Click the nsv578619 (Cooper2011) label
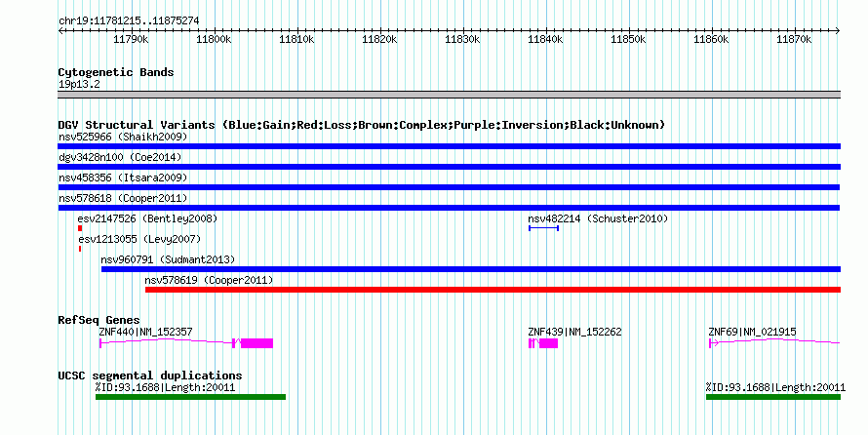The image size is (868, 435). 209,280
